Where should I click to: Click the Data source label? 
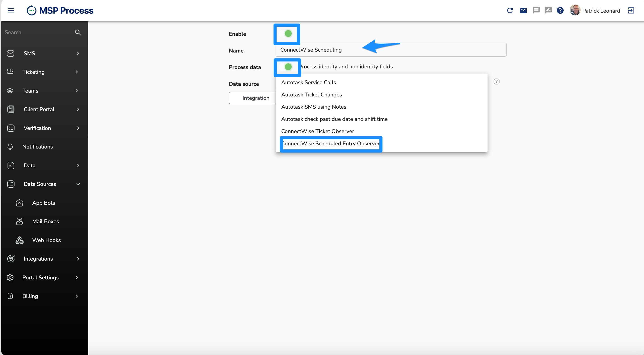(x=244, y=84)
